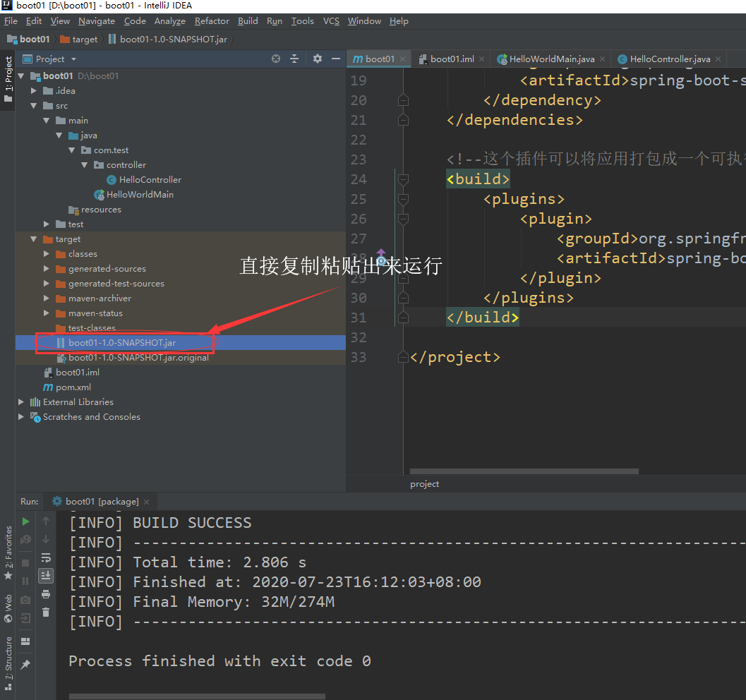The height and width of the screenshot is (700, 746).
Task: Open the Refactor menu
Action: (212, 21)
